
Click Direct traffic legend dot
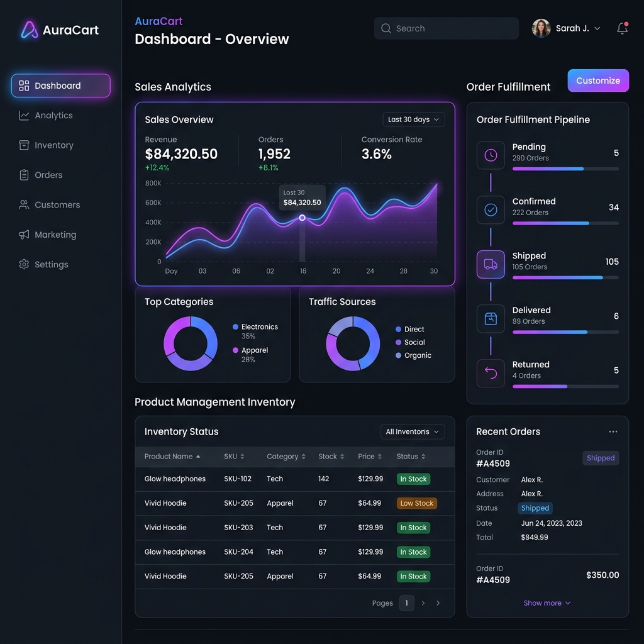[x=398, y=330]
